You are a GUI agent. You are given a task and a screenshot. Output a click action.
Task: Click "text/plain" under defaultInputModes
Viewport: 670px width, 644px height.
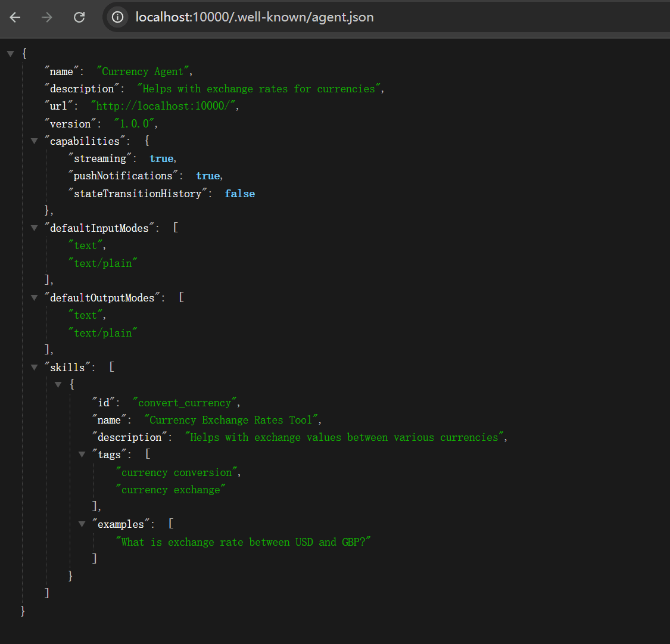[102, 263]
